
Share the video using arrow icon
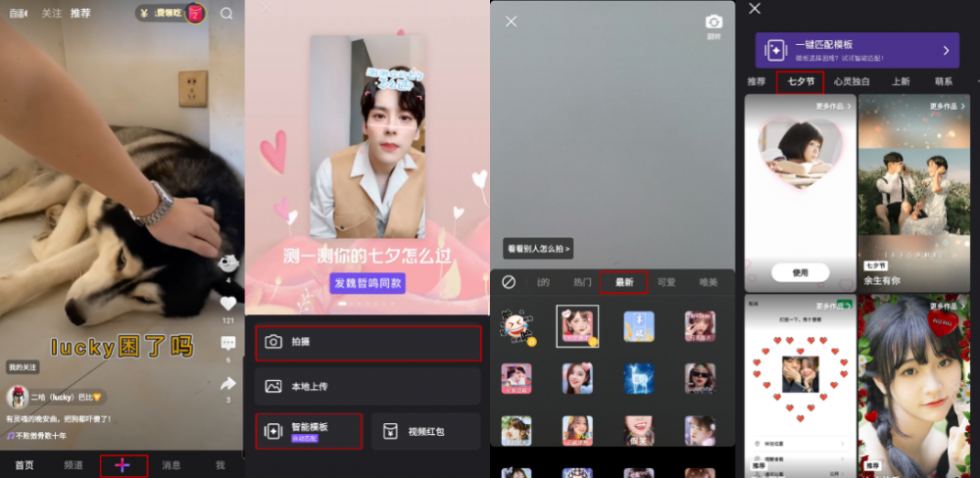point(228,383)
